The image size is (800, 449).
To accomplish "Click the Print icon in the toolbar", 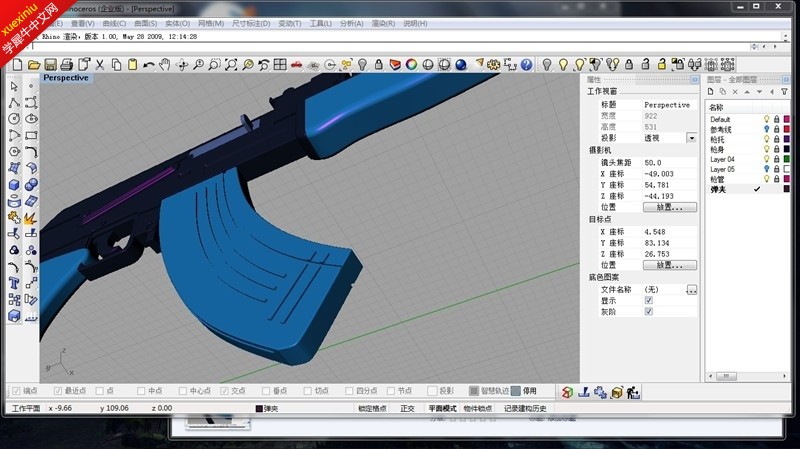I will point(66,65).
